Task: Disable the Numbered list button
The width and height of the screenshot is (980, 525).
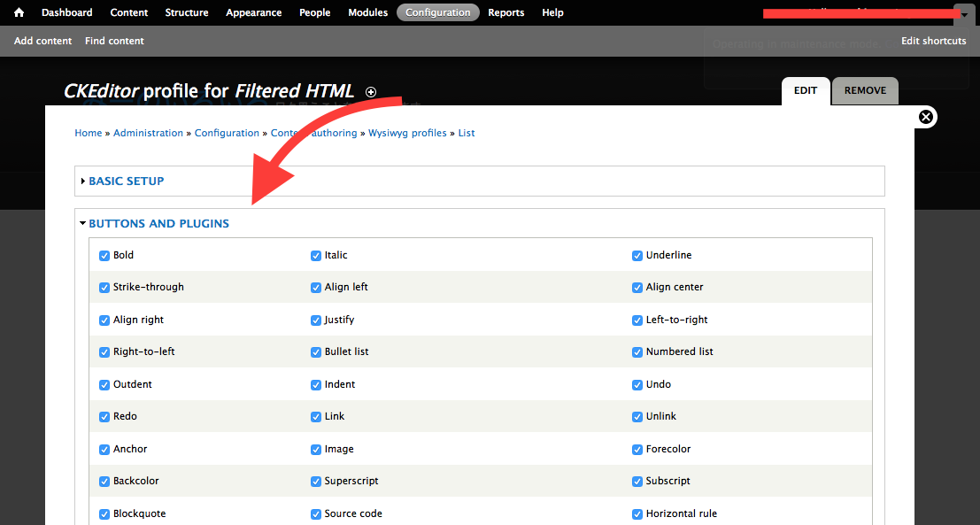Action: point(637,351)
